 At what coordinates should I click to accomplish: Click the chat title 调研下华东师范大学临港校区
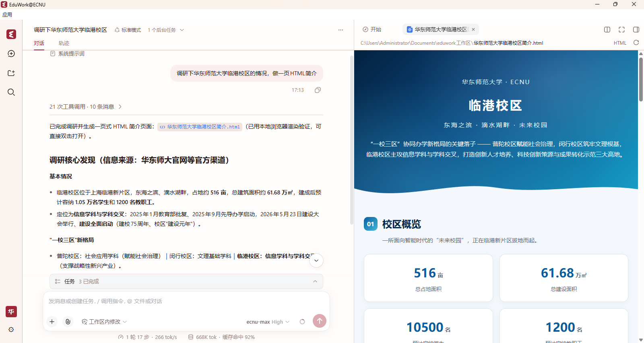(x=70, y=30)
